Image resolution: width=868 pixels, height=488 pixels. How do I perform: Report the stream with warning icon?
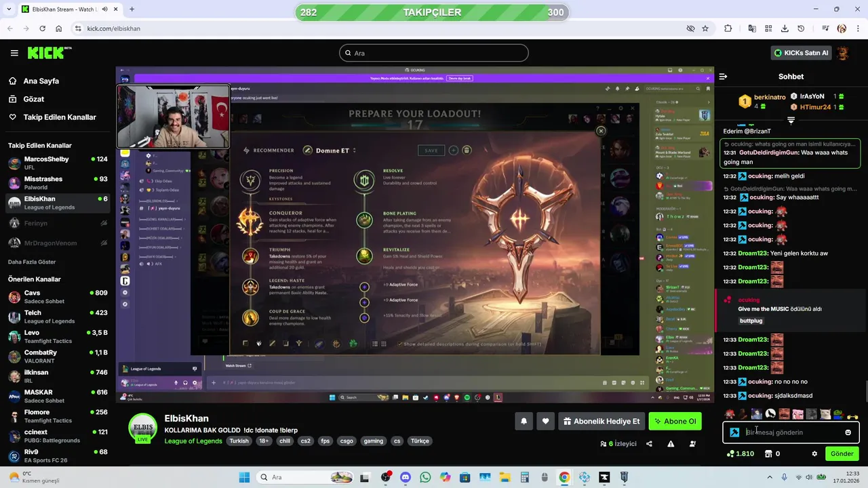click(x=671, y=444)
